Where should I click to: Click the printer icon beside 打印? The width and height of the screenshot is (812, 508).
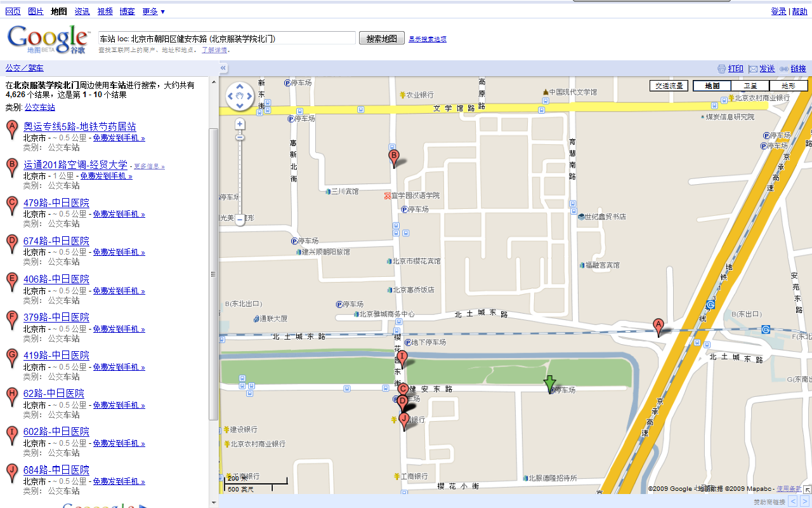coord(721,69)
